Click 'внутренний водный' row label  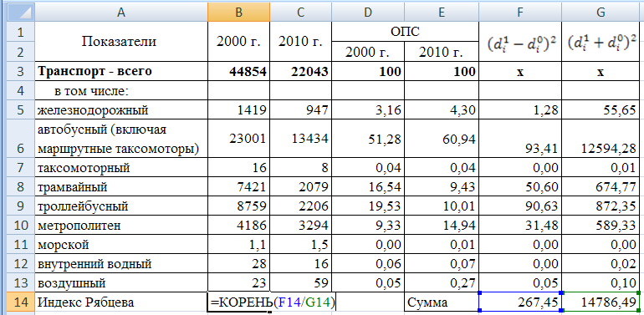pos(120,264)
